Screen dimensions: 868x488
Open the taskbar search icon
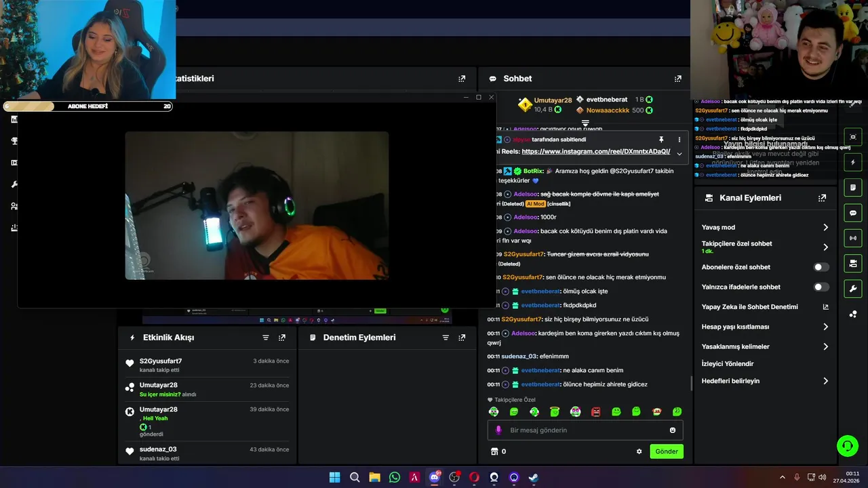pos(354,477)
